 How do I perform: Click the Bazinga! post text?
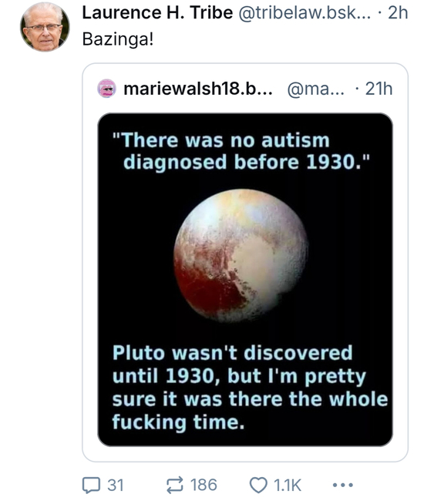[x=118, y=39]
